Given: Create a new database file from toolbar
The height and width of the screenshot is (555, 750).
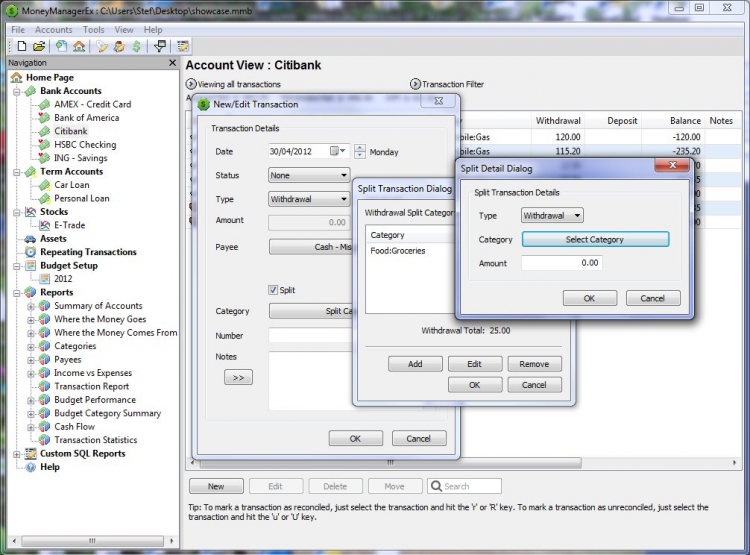Looking at the screenshot, I should (x=22, y=46).
